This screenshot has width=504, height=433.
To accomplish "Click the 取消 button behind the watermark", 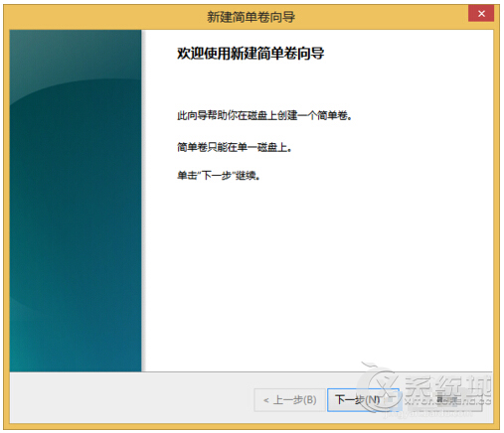I will pos(445,400).
